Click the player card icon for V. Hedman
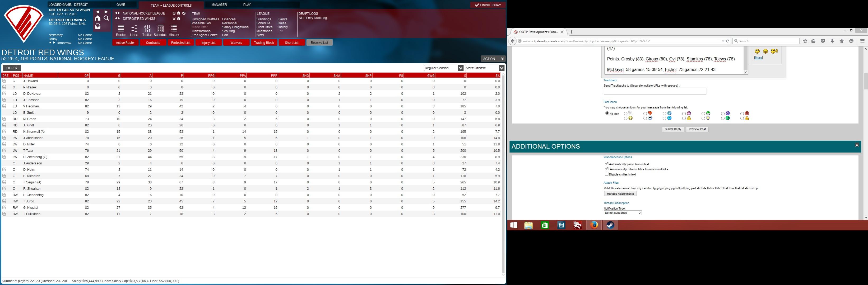 (4, 106)
